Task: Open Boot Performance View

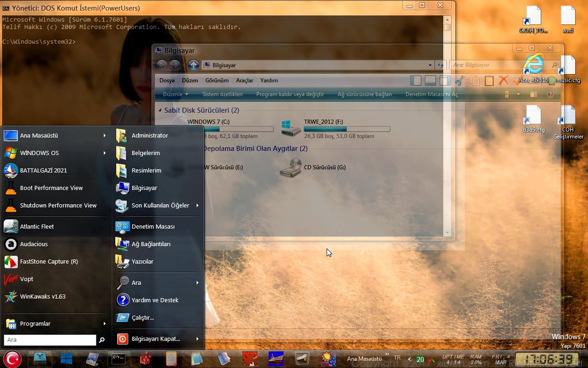Action: click(56, 188)
